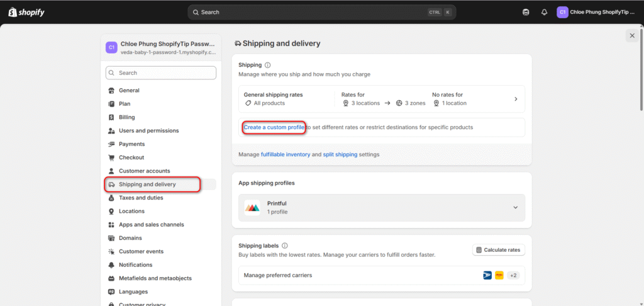The image size is (644, 306).
Task: Expand the Printful shipping profiles chevron
Action: (516, 208)
